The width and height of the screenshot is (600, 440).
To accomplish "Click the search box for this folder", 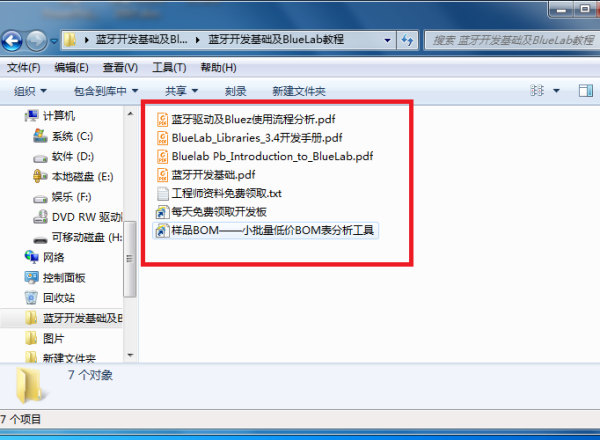I will pos(512,40).
